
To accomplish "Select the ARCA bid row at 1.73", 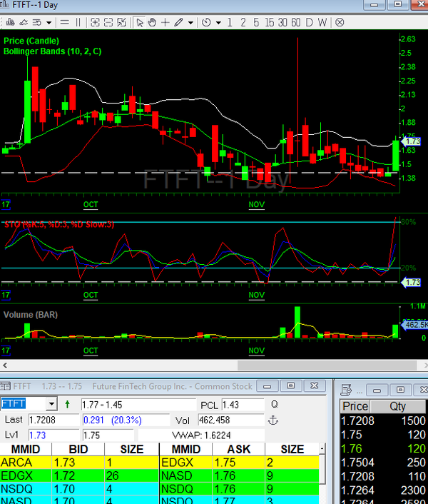I will (x=78, y=463).
